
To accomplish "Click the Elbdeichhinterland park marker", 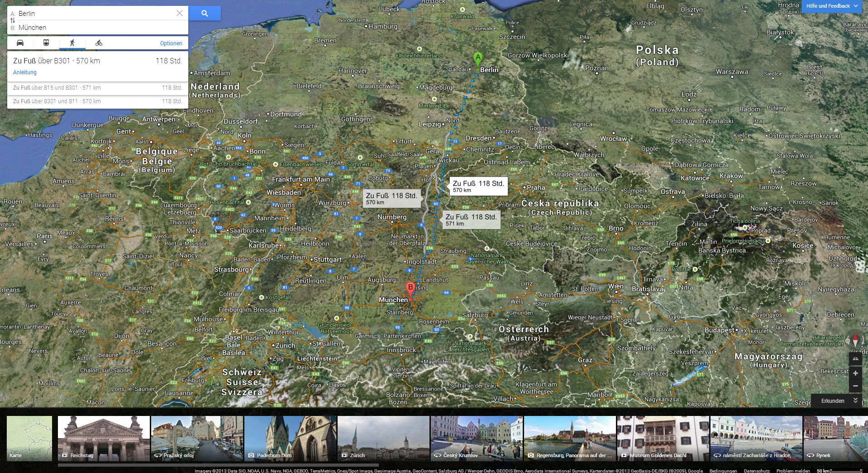I will pos(420,49).
